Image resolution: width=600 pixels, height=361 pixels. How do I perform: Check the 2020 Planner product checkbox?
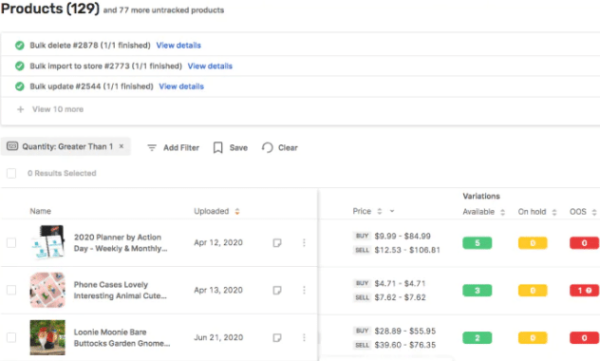[11, 243]
